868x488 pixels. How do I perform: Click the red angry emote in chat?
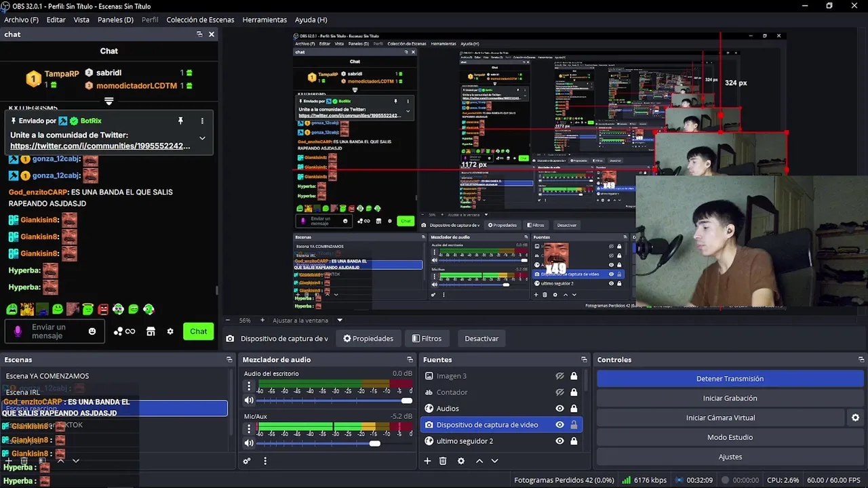point(103,309)
